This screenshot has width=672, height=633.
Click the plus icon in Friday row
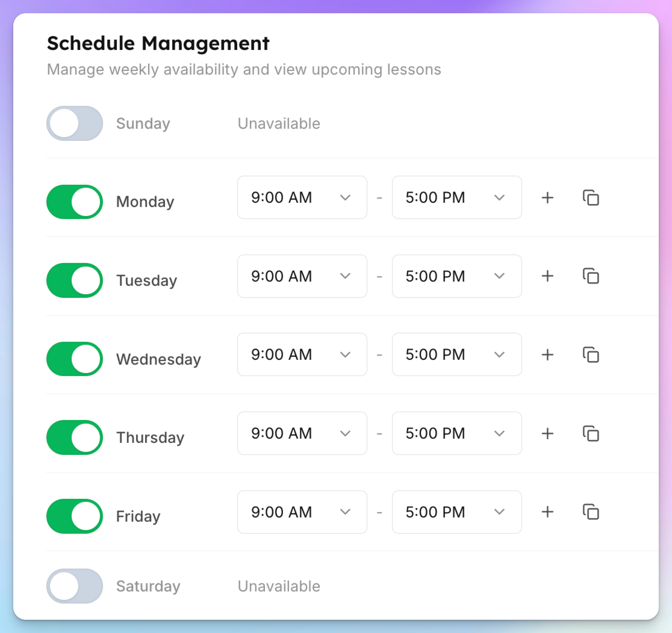click(x=547, y=512)
